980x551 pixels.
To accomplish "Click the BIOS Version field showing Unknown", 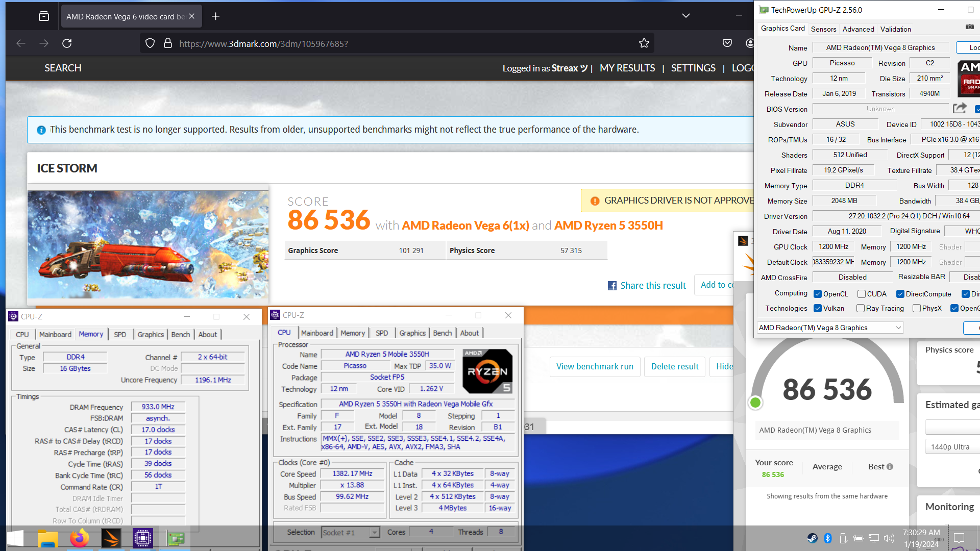I will point(880,109).
